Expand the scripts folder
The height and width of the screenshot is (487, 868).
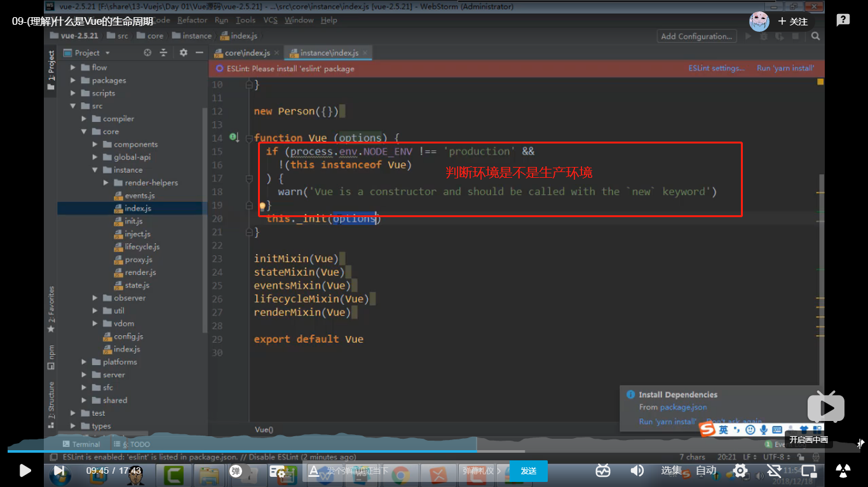pyautogui.click(x=73, y=93)
